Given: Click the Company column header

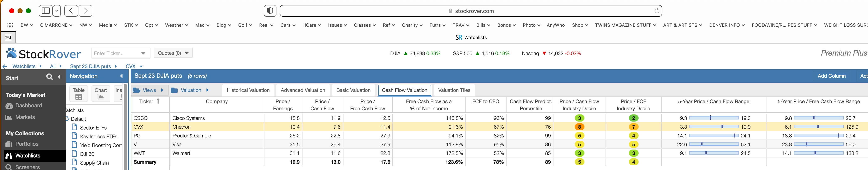Looking at the screenshot, I should pos(217,105).
